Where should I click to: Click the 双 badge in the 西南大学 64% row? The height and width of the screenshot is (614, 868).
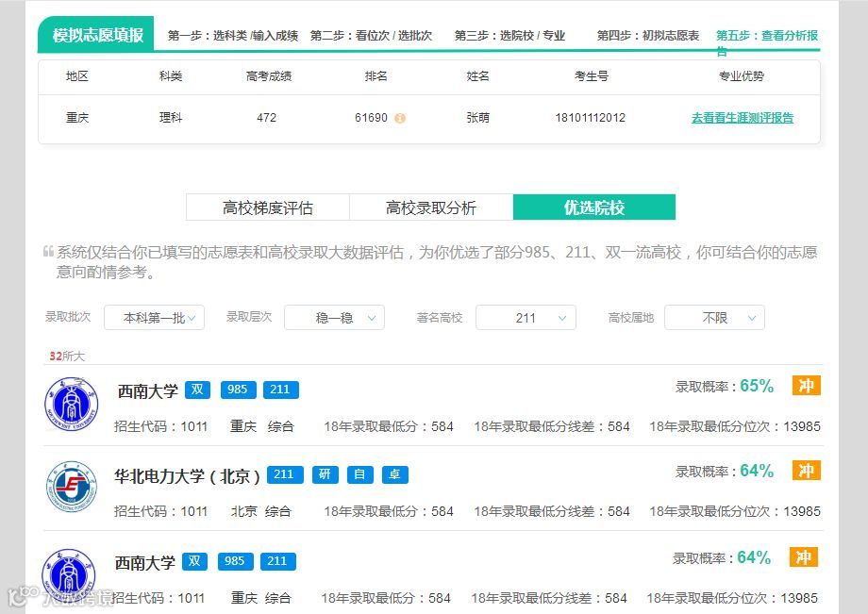(x=194, y=561)
